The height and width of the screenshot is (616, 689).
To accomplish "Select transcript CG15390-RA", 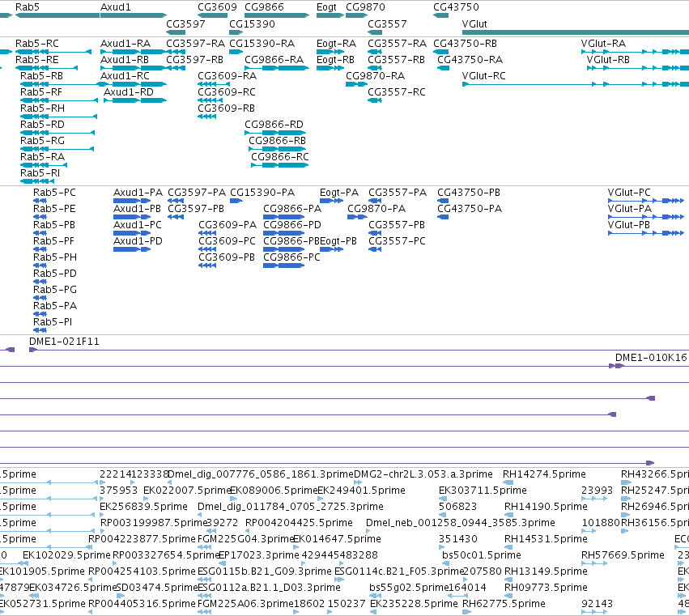I will click(x=236, y=52).
